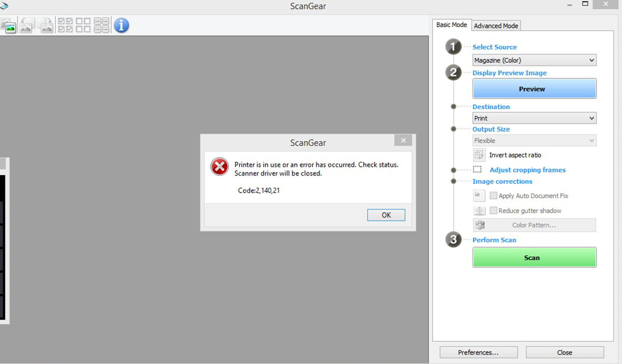Click OK in the error dialog
The height and width of the screenshot is (364, 622).
click(x=386, y=215)
